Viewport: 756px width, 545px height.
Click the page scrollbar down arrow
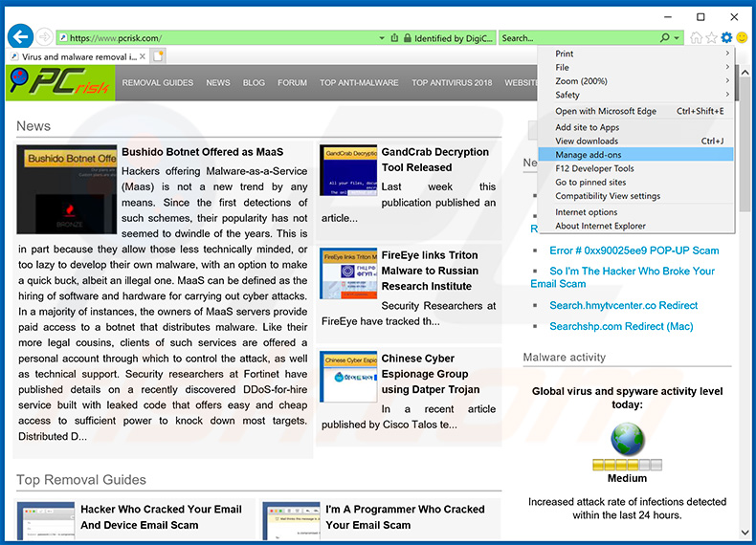(x=745, y=533)
